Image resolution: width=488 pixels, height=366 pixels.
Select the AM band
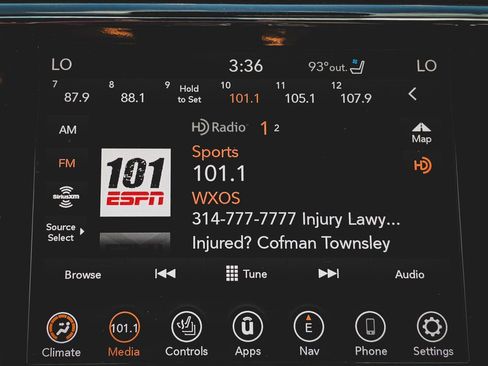click(68, 129)
